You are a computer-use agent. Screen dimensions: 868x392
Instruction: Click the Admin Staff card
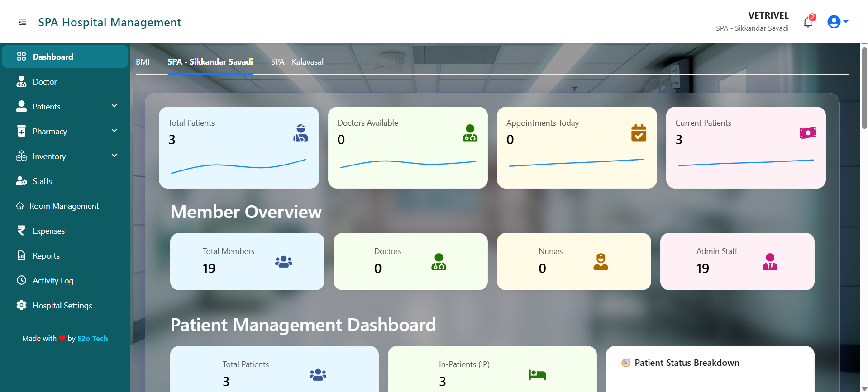[737, 261]
